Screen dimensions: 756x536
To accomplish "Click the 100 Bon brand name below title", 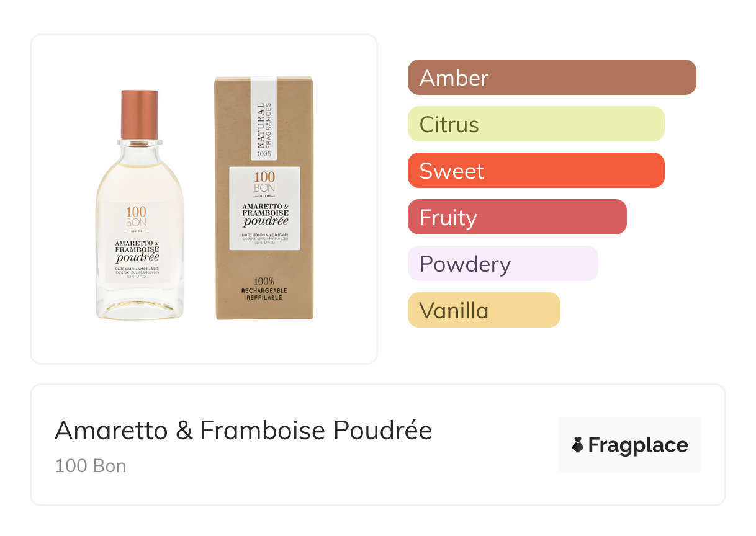I will coord(91,466).
